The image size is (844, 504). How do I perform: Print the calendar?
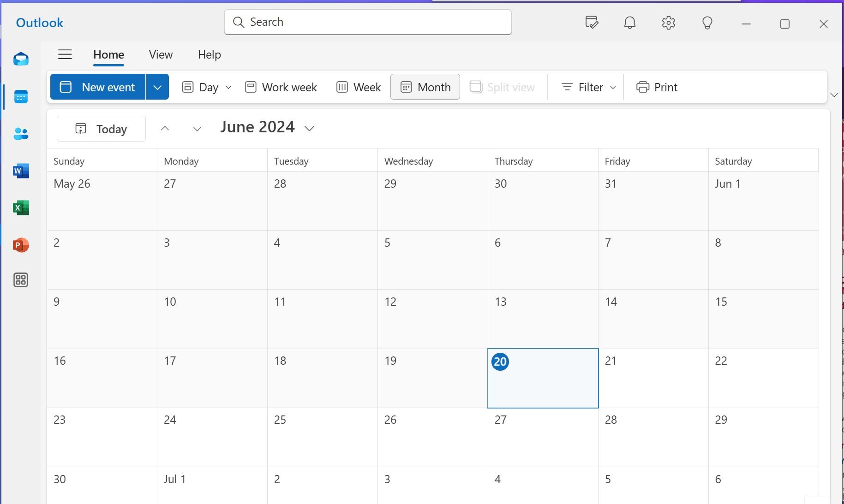coord(657,87)
